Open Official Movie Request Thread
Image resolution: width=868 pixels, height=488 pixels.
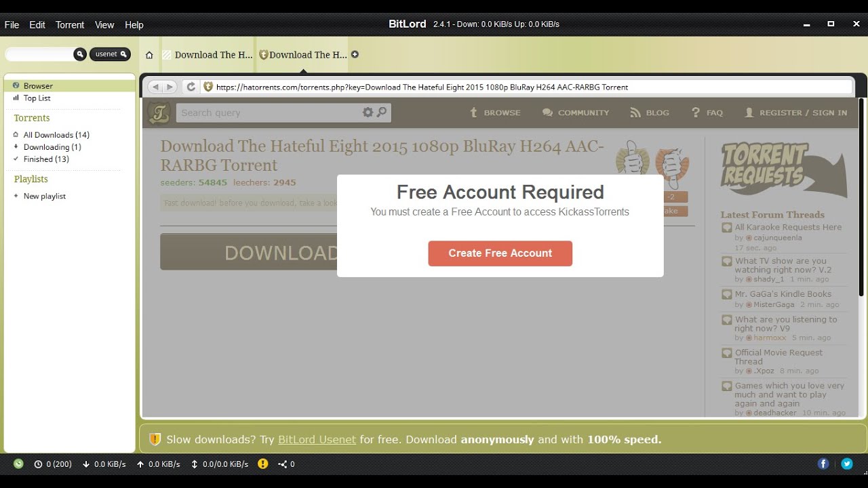(778, 357)
